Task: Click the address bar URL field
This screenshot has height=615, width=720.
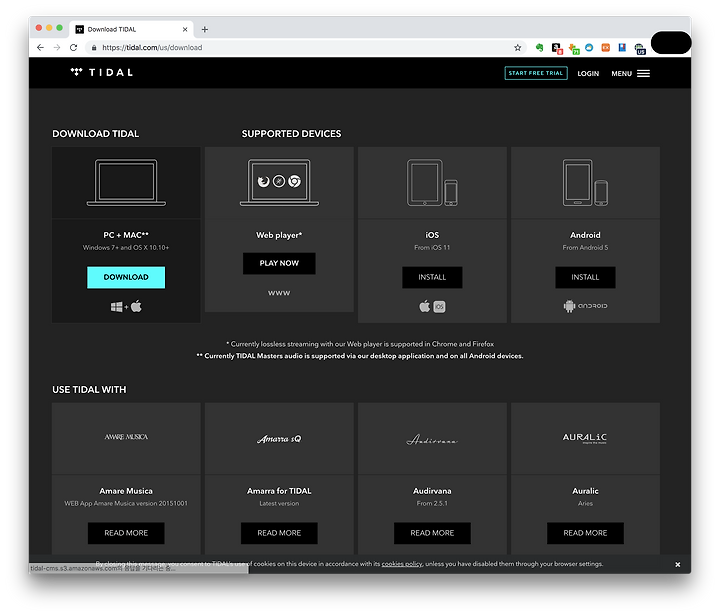Action: [303, 48]
